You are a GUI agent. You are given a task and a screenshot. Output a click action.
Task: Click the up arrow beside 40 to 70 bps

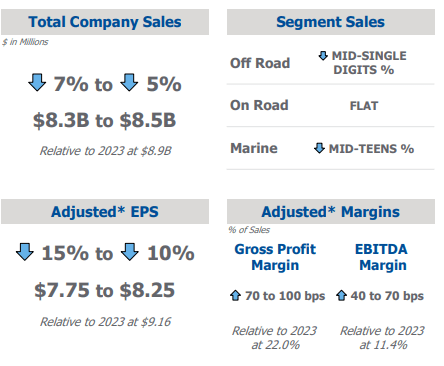click(x=341, y=295)
